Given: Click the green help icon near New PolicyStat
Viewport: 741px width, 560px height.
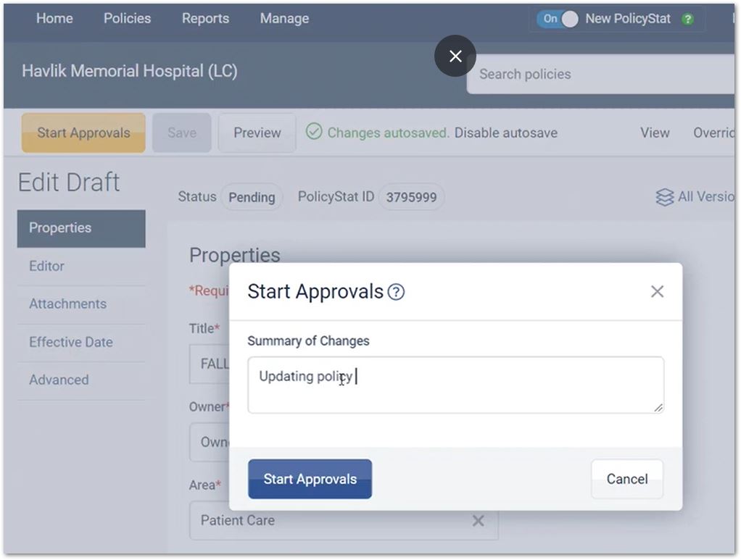Looking at the screenshot, I should coord(687,19).
